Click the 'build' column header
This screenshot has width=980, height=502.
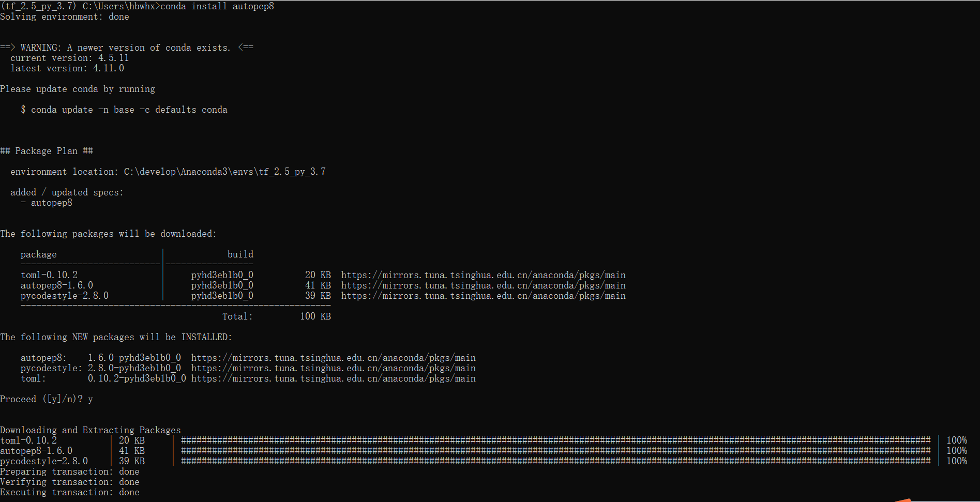click(x=240, y=254)
